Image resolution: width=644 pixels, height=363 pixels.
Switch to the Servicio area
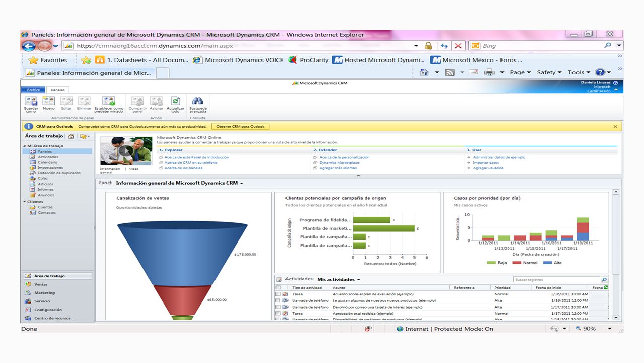[x=42, y=301]
